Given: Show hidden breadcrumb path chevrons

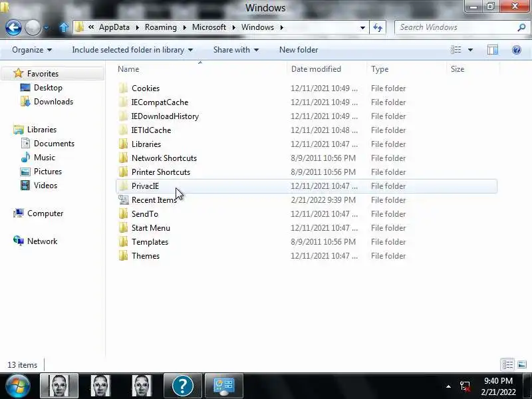Looking at the screenshot, I should click(x=91, y=27).
